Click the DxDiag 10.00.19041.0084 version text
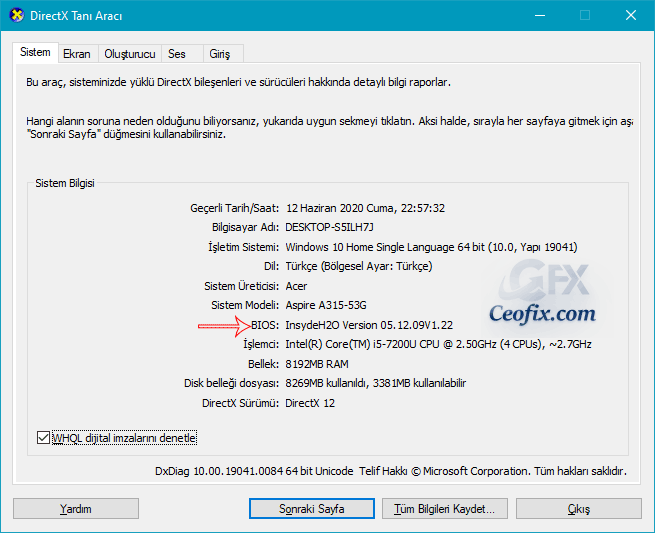 (254, 471)
